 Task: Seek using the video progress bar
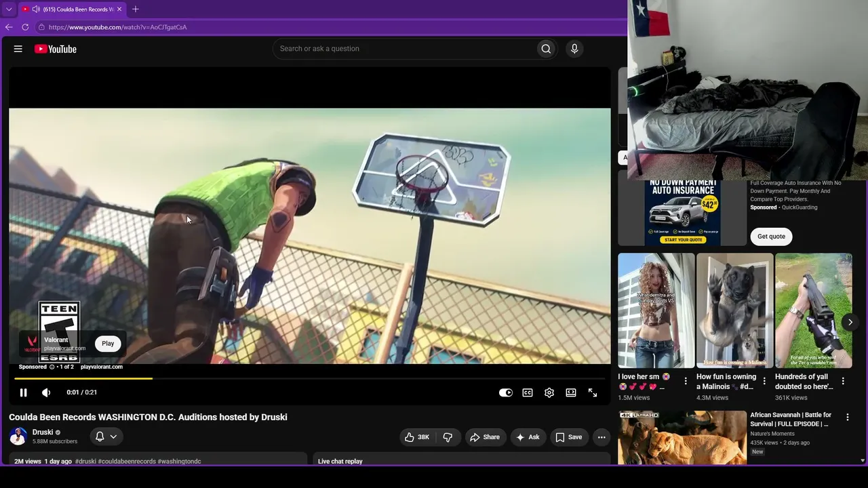[310, 379]
